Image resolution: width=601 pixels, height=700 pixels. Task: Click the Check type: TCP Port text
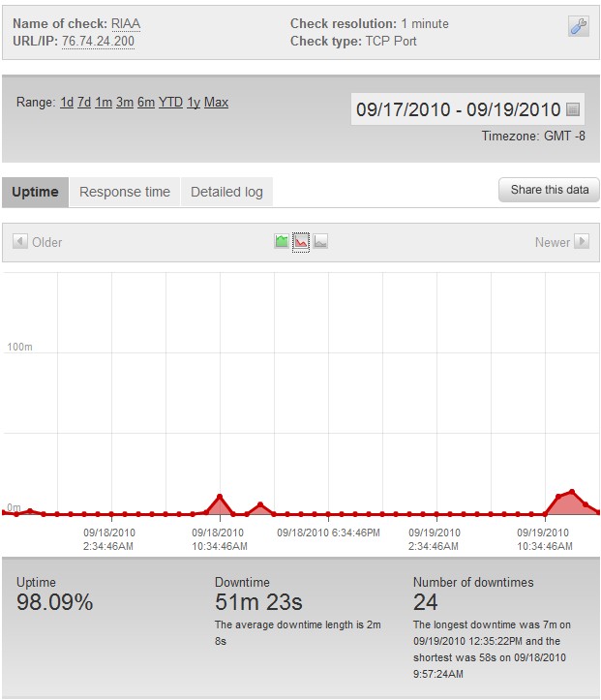(x=353, y=41)
